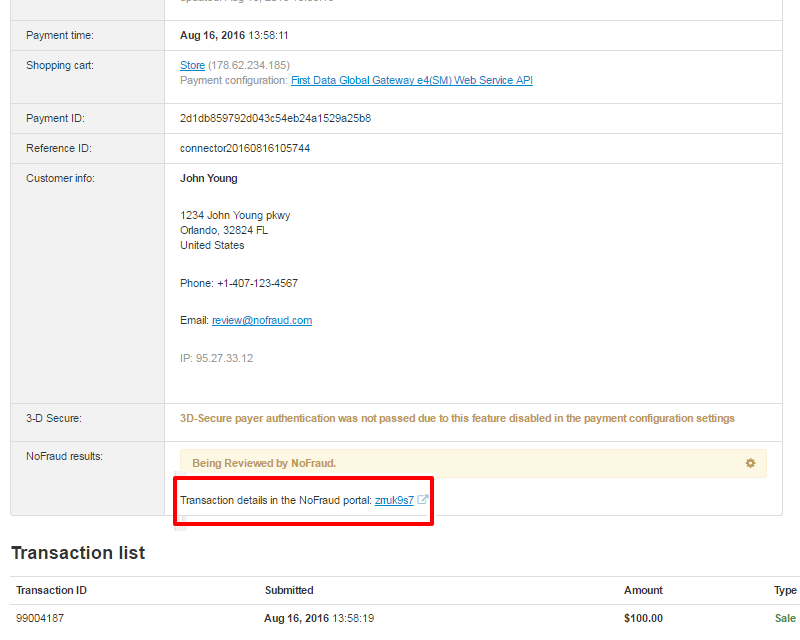The image size is (800, 640).
Task: Click the review@nofraud.com email link
Action: click(x=262, y=320)
